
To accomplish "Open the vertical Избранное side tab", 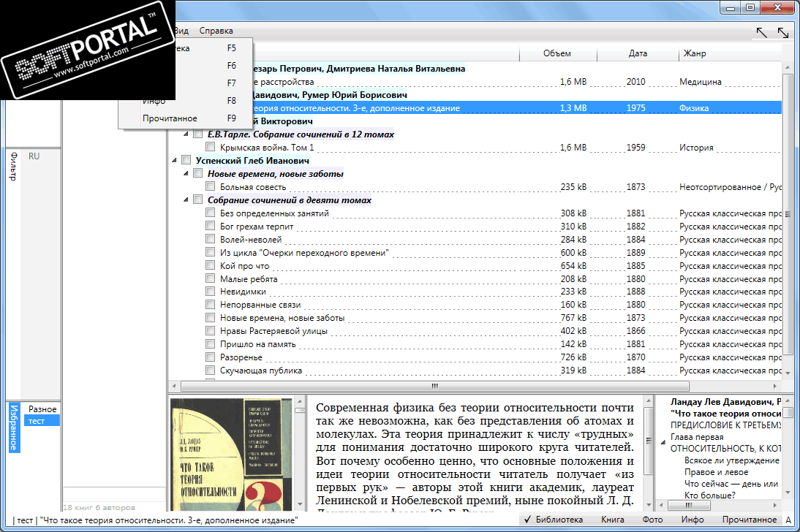I will 13,427.
